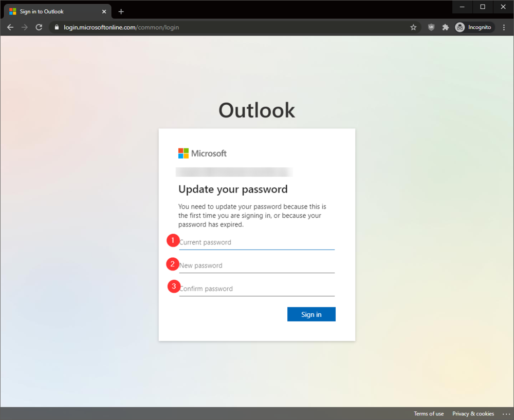Open the Chrome three-dot menu
Image resolution: width=514 pixels, height=420 pixels.
504,27
